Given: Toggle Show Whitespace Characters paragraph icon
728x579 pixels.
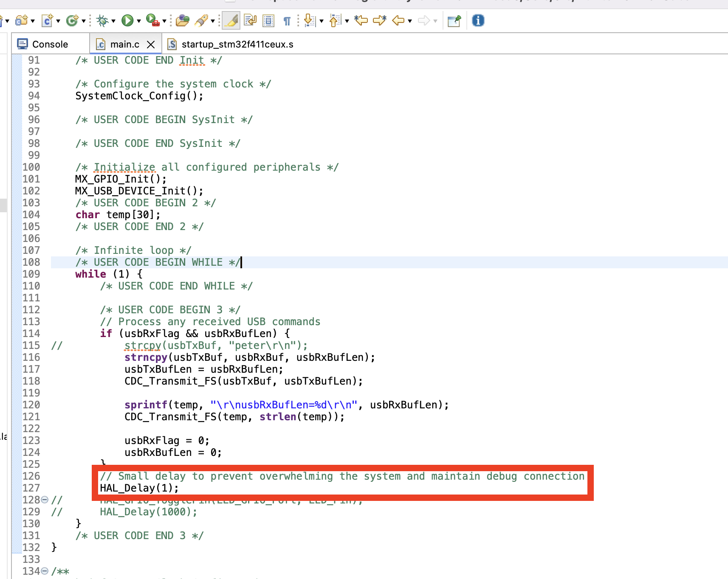Looking at the screenshot, I should (287, 20).
